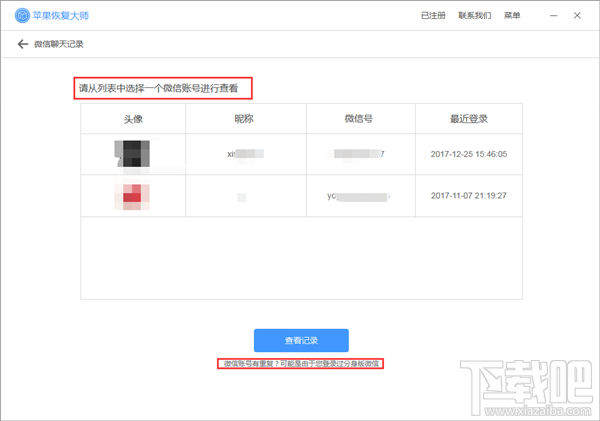Click the 微信号 column header

coord(359,119)
